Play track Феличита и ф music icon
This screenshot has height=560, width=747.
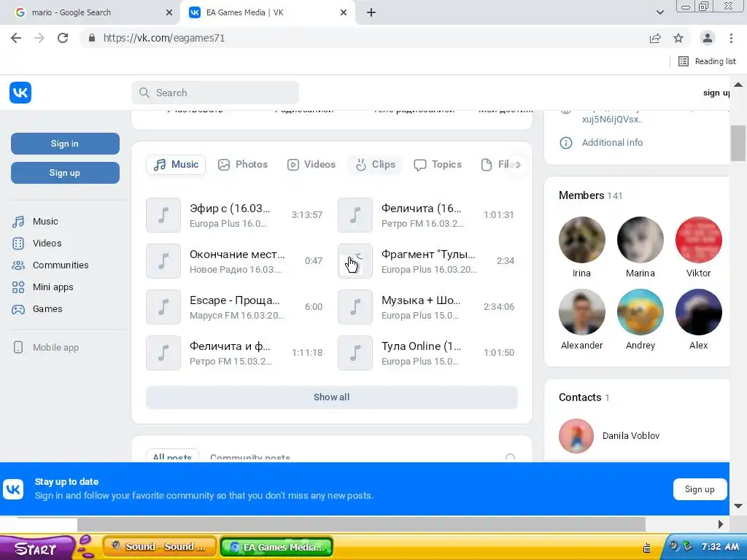[x=163, y=353]
